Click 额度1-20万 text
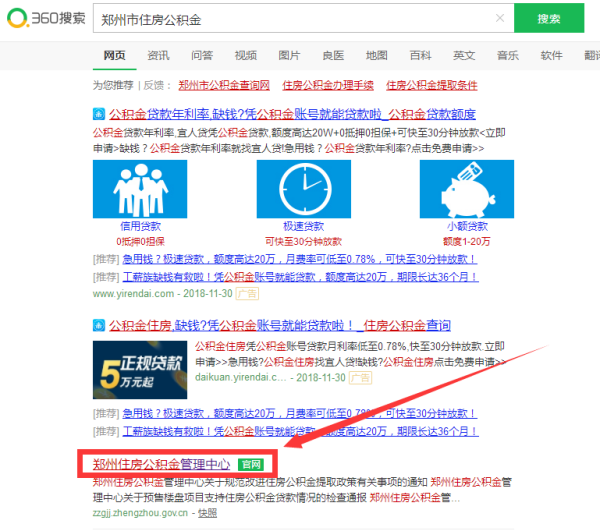This screenshot has width=600, height=531. click(467, 241)
